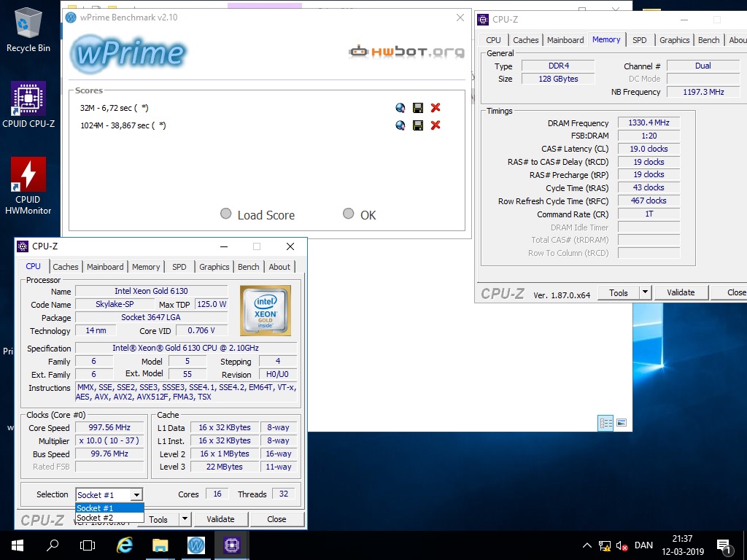Open Mainboard tab in Memory CPU-Z window
This screenshot has height=560, width=747.
(565, 41)
